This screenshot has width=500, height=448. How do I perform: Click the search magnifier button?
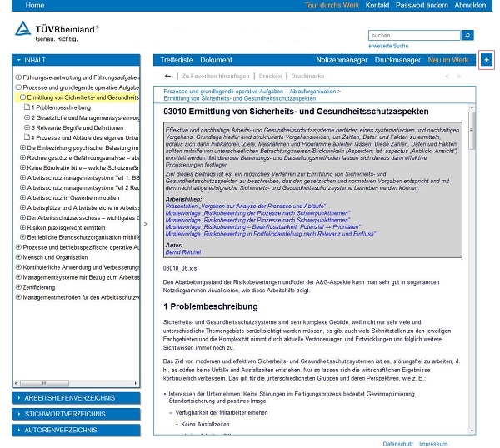467,35
